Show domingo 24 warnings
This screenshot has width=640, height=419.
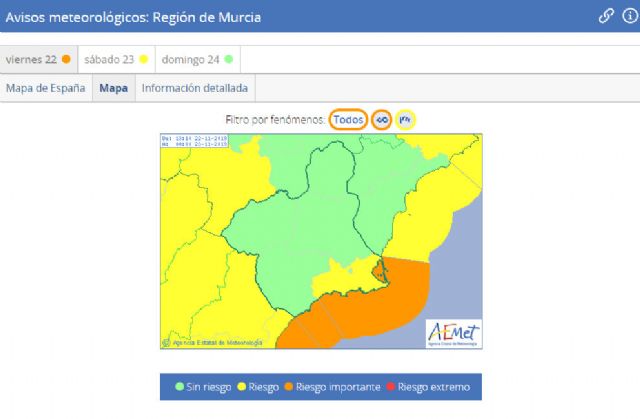pos(196,59)
